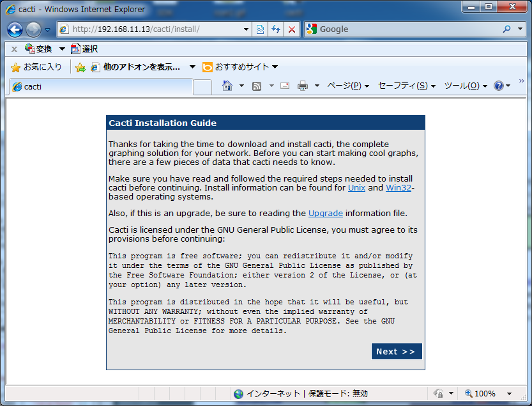Click the Compatibility View icon in address bar
Screen dimensions: 532x406
point(261,29)
